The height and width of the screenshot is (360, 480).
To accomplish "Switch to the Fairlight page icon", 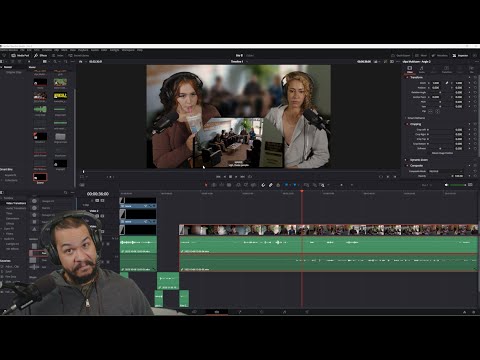I will [x=284, y=312].
